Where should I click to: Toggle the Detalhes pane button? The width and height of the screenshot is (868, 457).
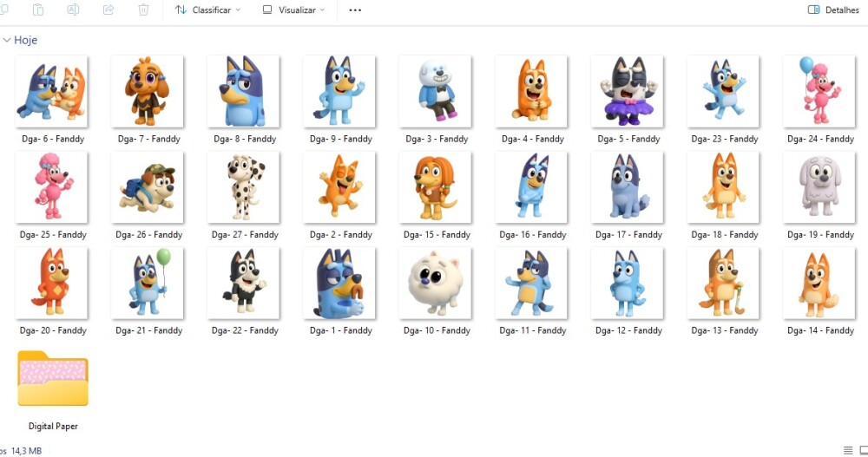[x=833, y=10]
